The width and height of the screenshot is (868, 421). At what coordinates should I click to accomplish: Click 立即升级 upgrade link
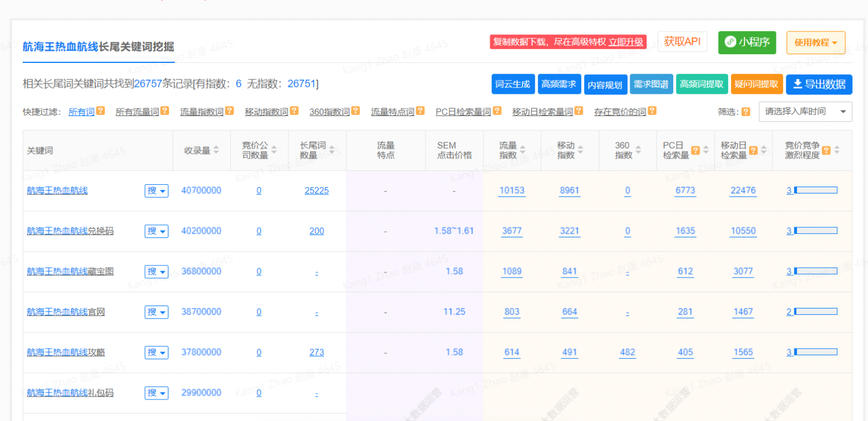coord(626,42)
